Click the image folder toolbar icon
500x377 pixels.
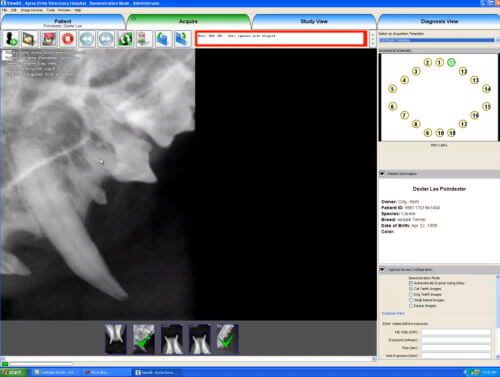pos(30,39)
